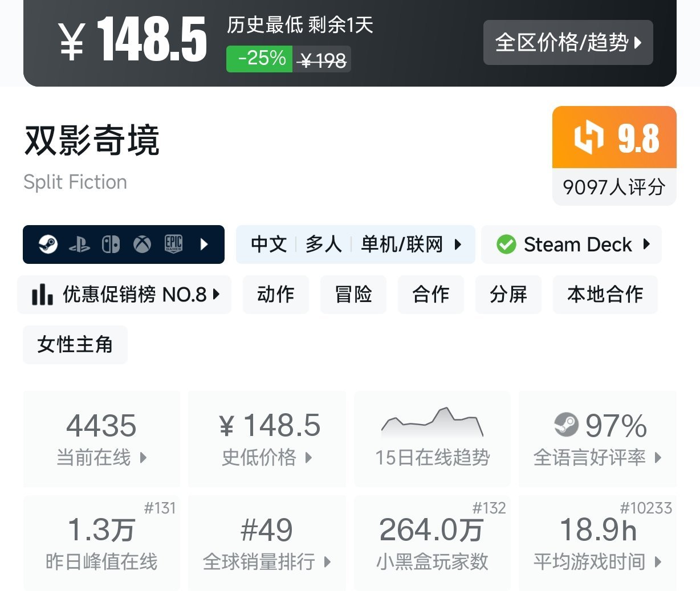This screenshot has height=591, width=700.
Task: Open 史低价格 ¥148.5 stat
Action: coord(267,439)
